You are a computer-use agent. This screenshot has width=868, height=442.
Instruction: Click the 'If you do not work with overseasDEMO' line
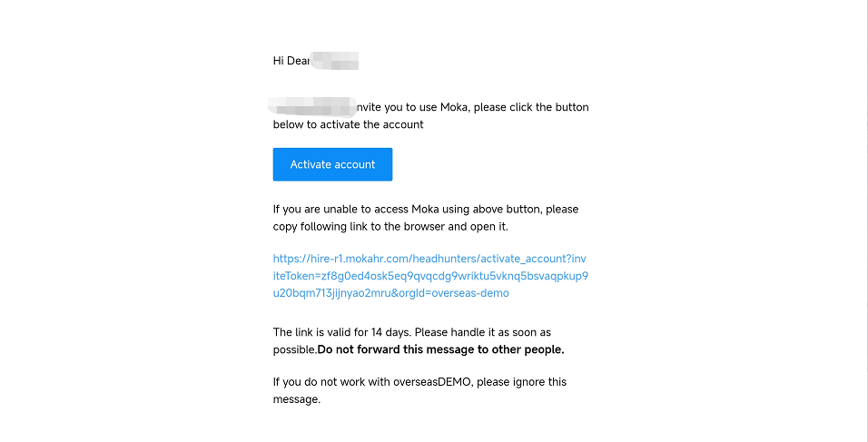[x=419, y=382]
